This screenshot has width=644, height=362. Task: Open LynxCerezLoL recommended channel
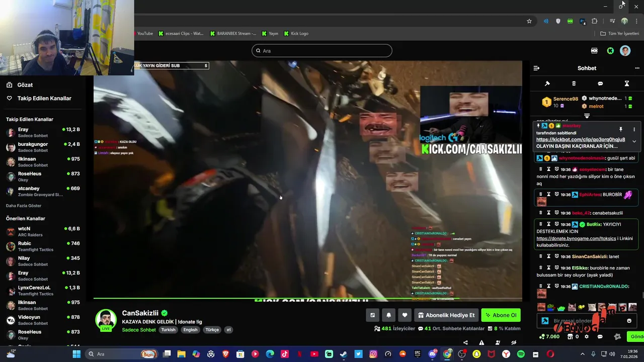(43, 291)
